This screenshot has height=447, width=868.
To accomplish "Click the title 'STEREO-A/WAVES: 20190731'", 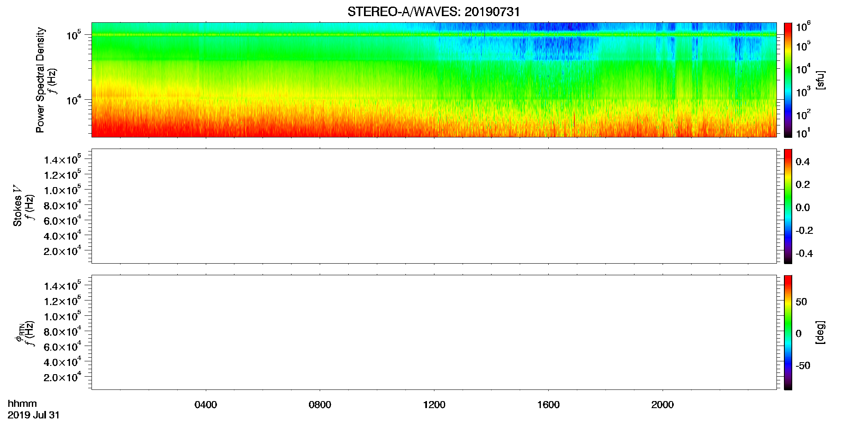I will tap(434, 12).
